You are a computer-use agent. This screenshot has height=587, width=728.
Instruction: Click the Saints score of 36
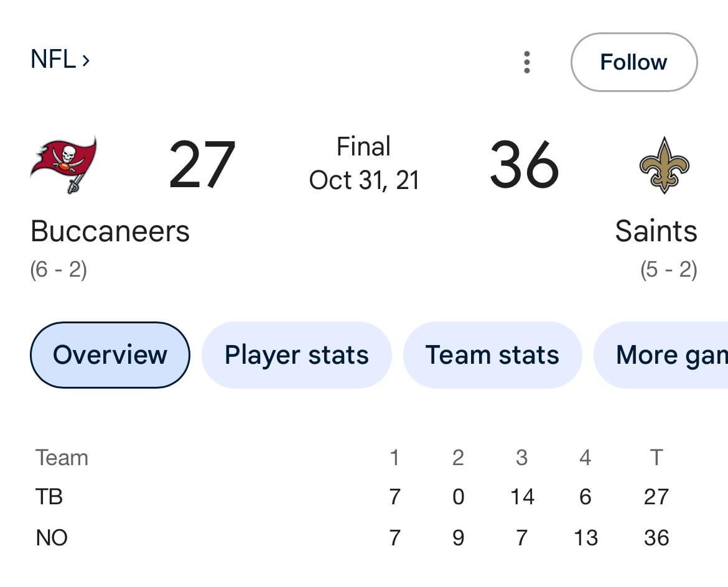[524, 165]
